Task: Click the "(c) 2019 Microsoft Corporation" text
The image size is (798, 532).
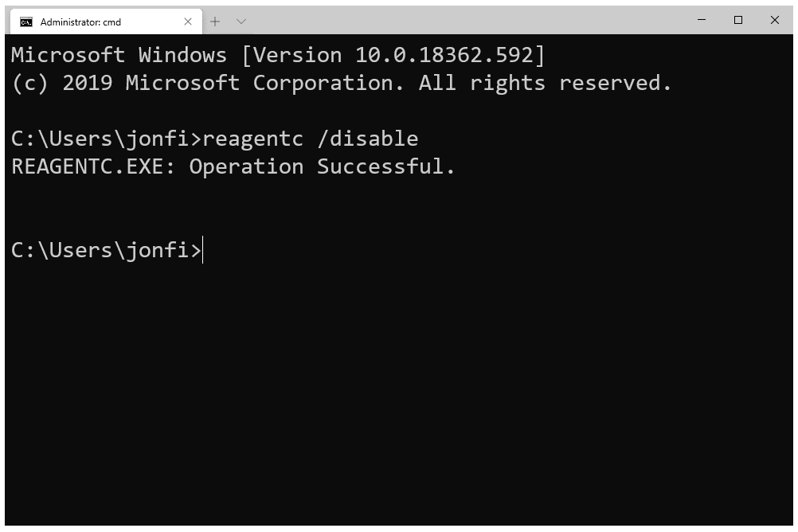Action: pyautogui.click(x=202, y=83)
